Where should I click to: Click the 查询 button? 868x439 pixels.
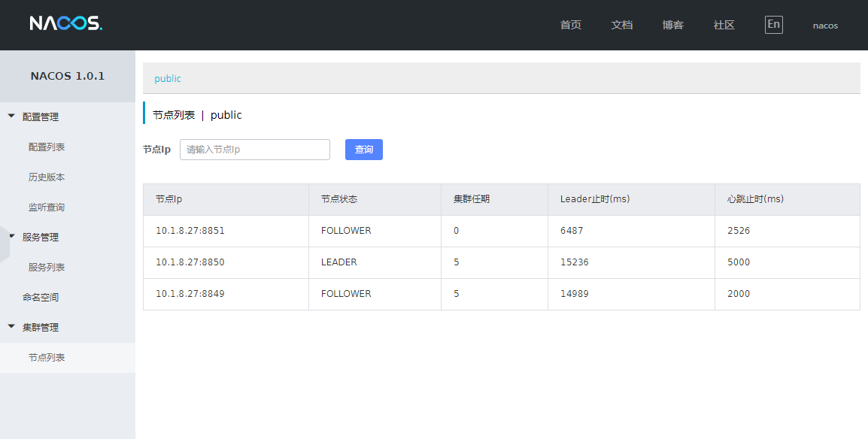pos(364,150)
